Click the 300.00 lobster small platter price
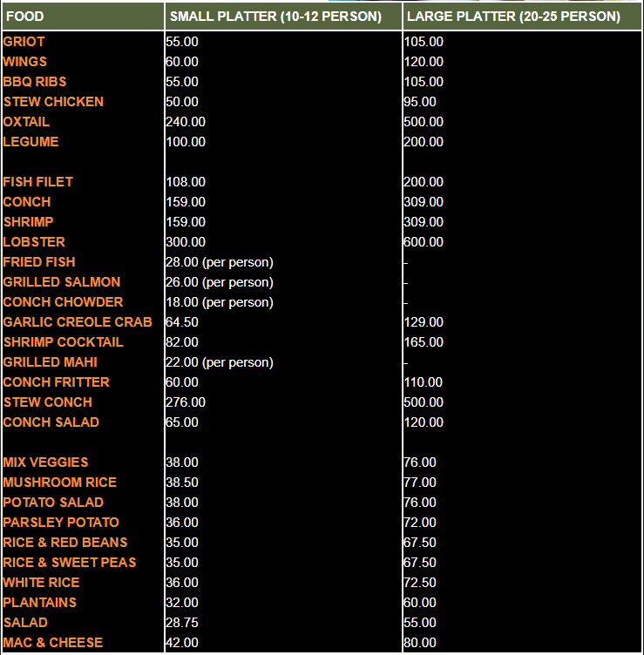The height and width of the screenshot is (655, 644). point(186,242)
